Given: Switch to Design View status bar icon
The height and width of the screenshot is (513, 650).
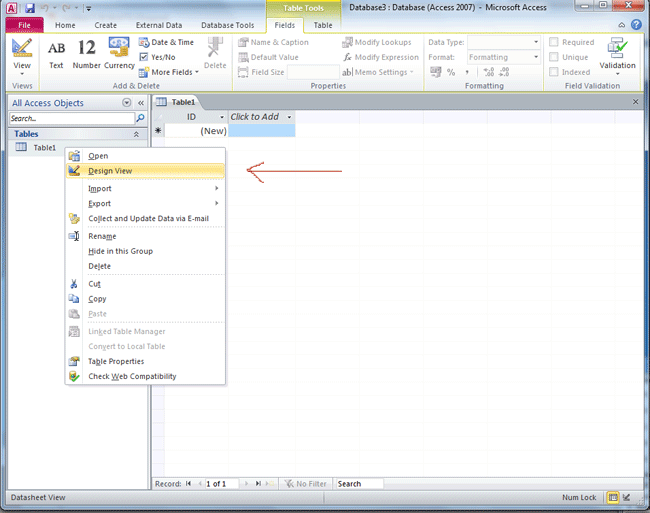Looking at the screenshot, I should click(627, 497).
